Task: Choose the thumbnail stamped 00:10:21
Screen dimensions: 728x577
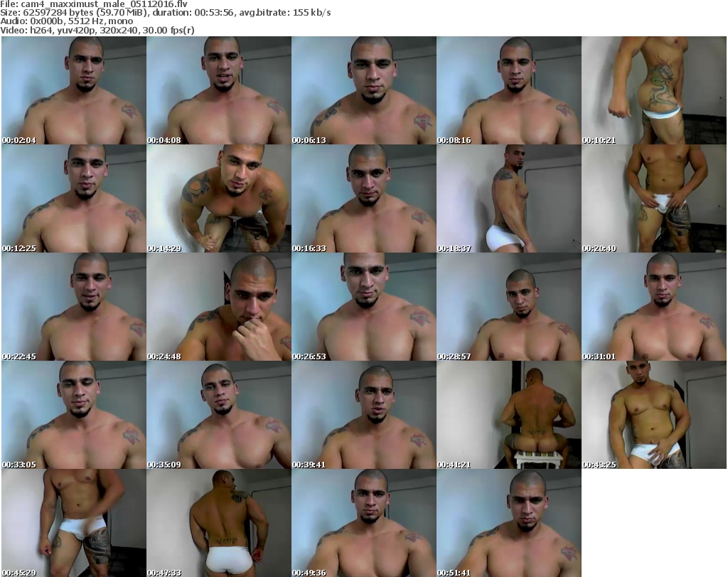Action: click(x=654, y=90)
